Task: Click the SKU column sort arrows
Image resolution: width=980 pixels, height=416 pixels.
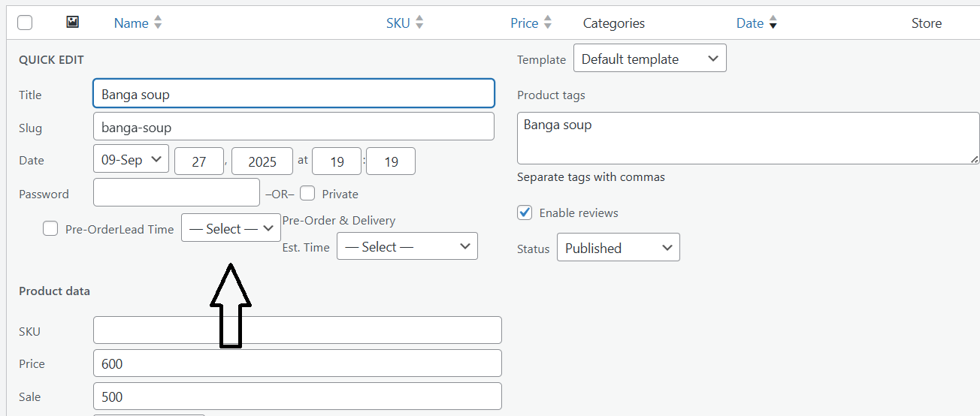Action: coord(419,23)
